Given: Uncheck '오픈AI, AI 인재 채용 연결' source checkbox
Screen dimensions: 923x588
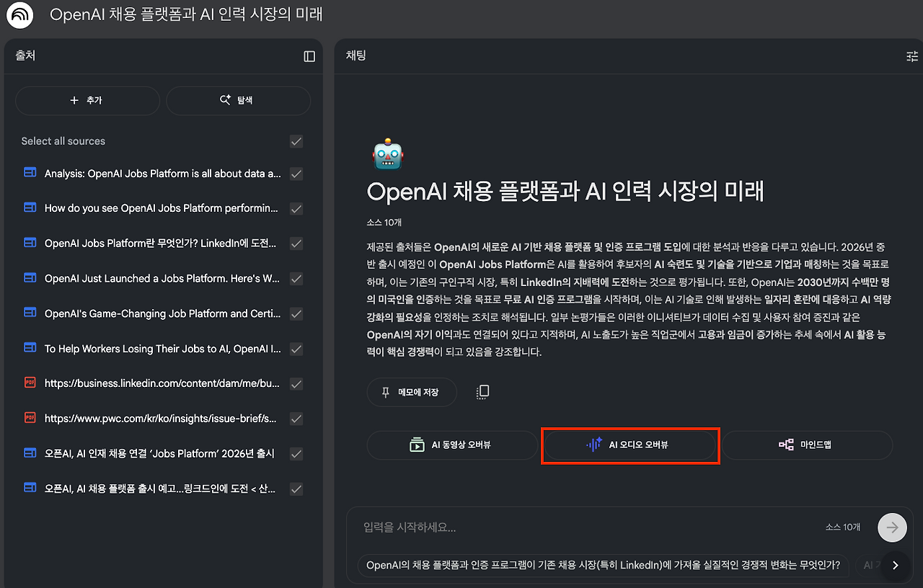Looking at the screenshot, I should 296,454.
